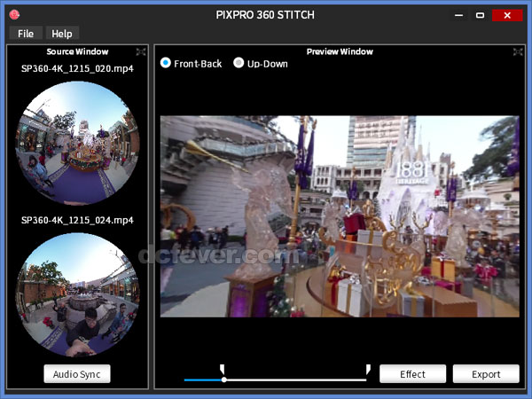Maximize the PIXPRO 360 STITCH window
This screenshot has height=399, width=532.
click(480, 15)
